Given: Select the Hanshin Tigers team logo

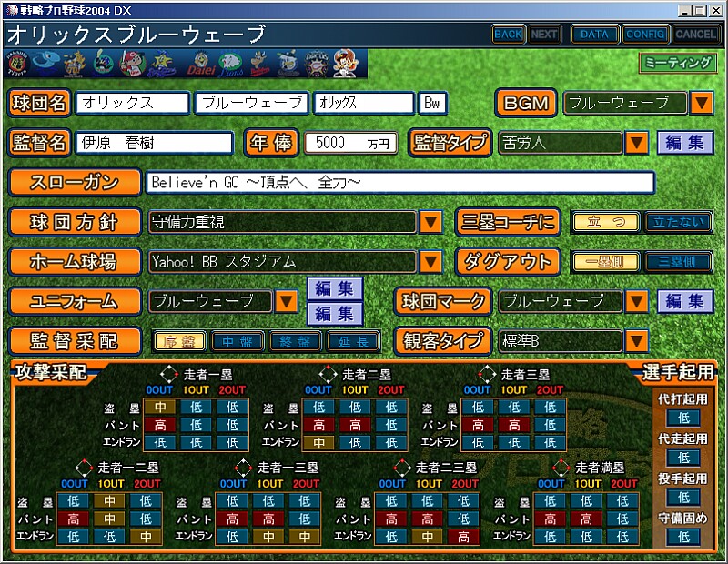Looking at the screenshot, I should pyautogui.click(x=17, y=64).
